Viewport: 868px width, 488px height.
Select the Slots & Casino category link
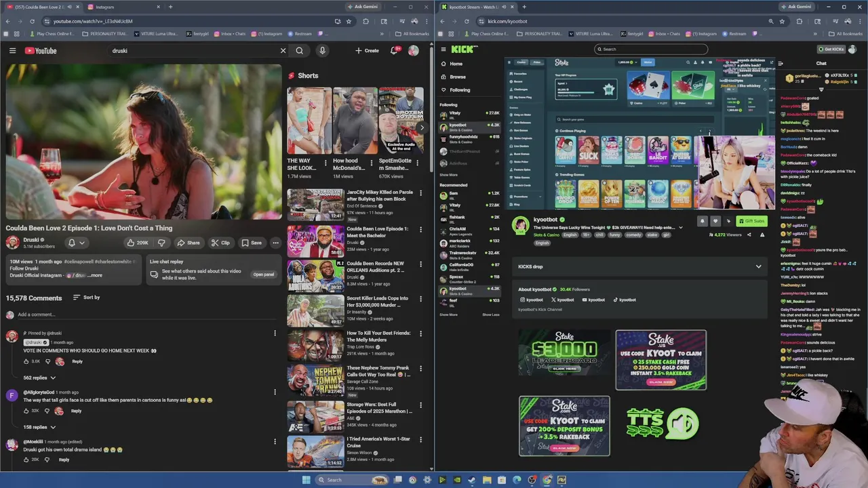pos(546,235)
